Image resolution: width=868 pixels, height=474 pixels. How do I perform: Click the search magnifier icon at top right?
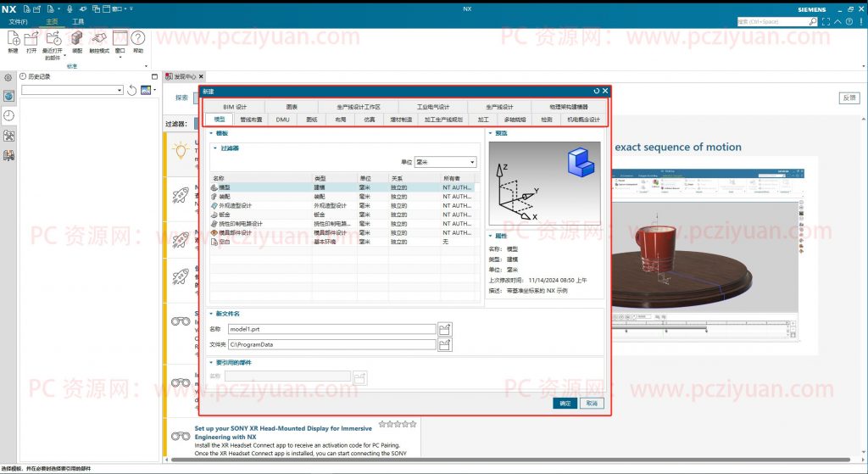813,21
